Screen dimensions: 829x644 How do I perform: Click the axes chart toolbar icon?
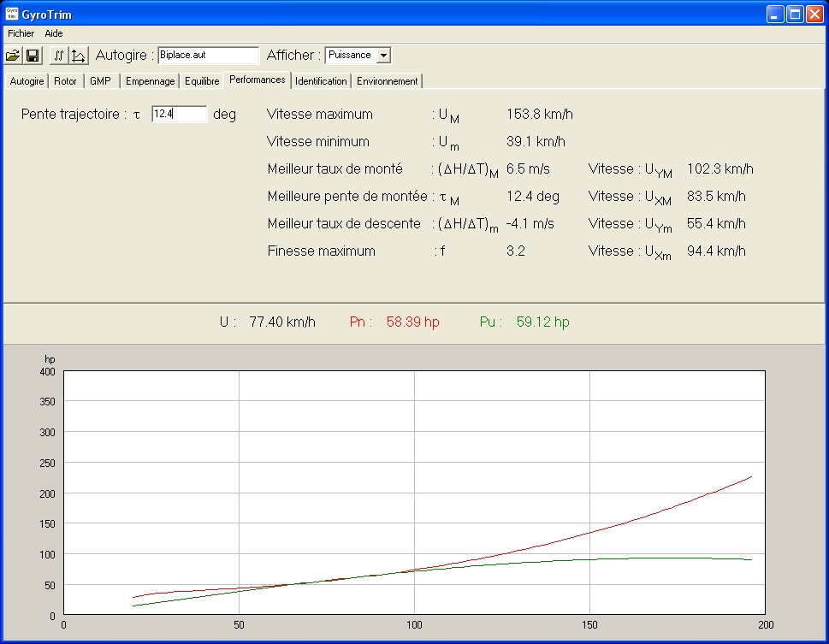(79, 55)
